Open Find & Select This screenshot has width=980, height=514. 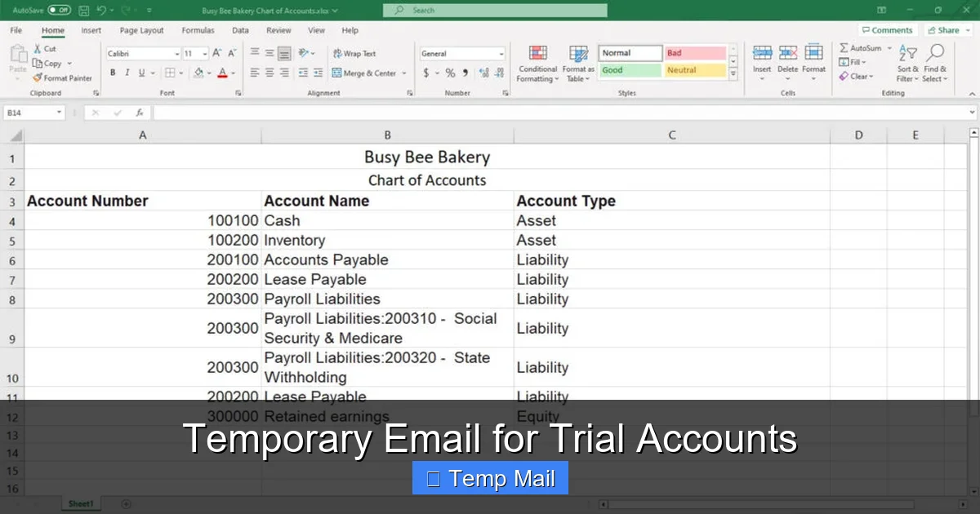tap(936, 64)
